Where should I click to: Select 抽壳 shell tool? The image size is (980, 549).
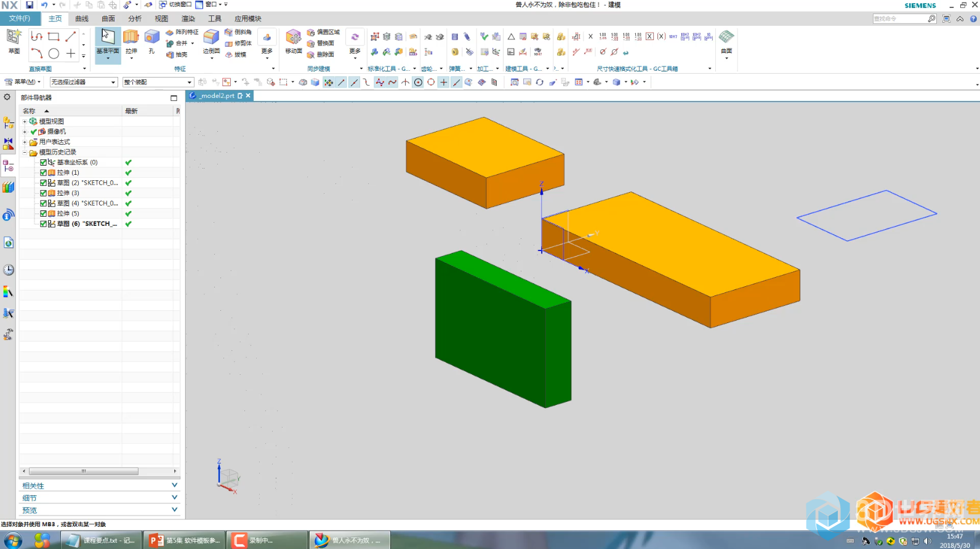[177, 55]
